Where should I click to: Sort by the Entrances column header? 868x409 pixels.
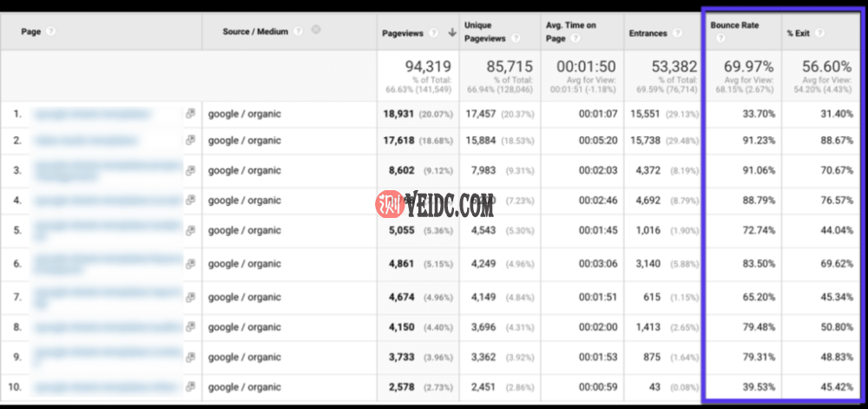pos(648,33)
